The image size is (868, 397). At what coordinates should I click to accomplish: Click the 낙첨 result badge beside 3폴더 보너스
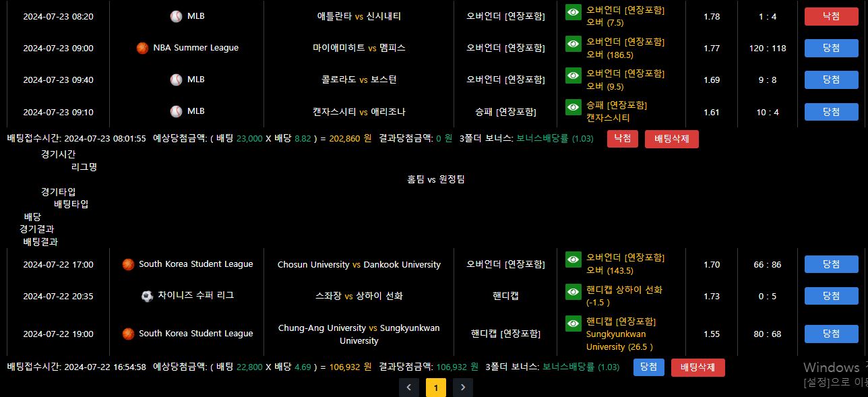pyautogui.click(x=623, y=139)
